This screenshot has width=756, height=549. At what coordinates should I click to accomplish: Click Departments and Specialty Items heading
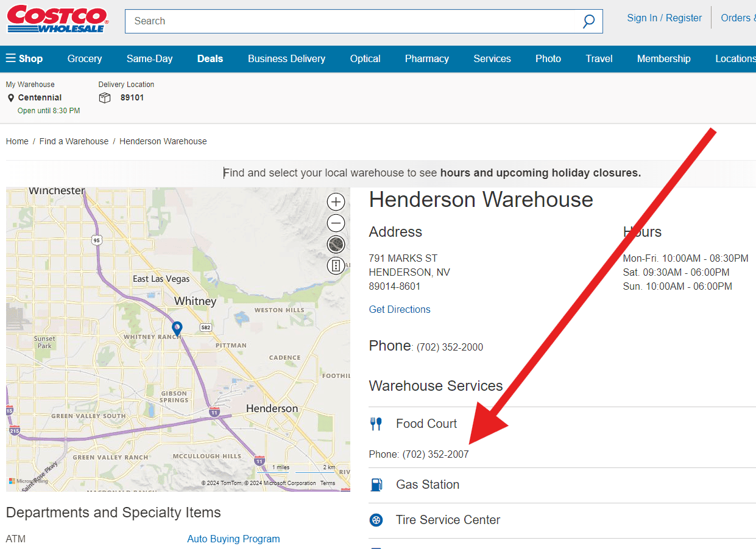(113, 512)
